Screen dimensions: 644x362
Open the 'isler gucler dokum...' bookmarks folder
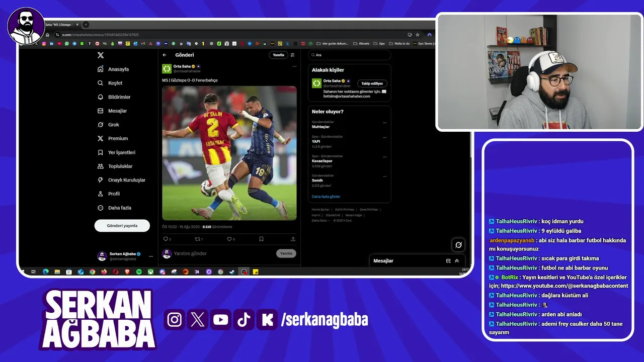[x=332, y=44]
